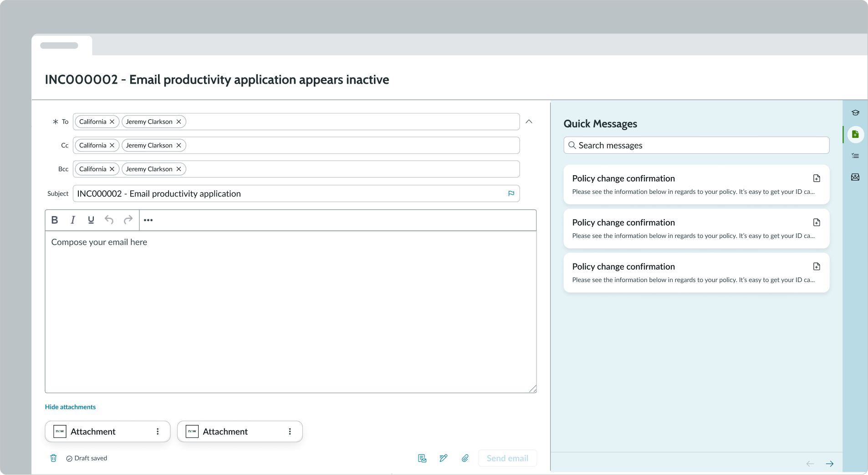The image size is (868, 475).
Task: Toggle bold formatting in email toolbar
Action: (55, 220)
